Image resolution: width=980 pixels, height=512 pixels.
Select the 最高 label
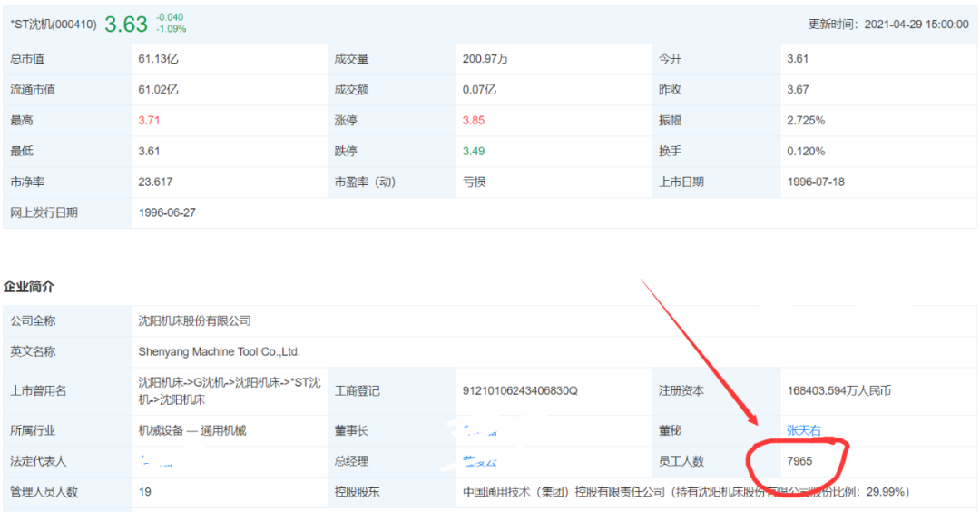coord(21,120)
